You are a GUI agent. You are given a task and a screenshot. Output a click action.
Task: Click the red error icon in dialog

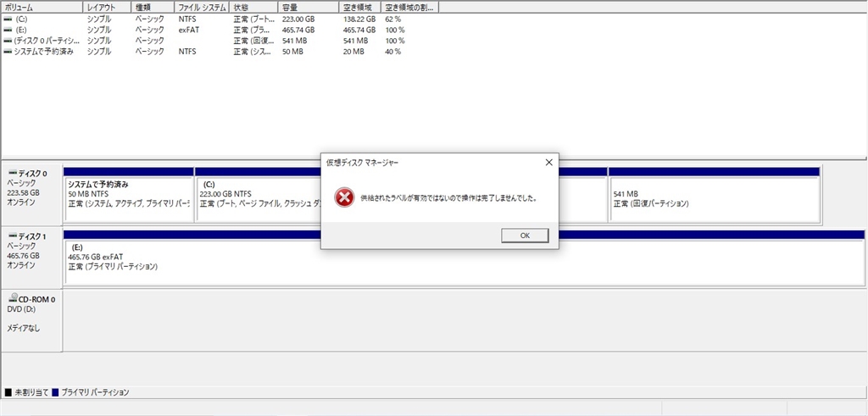point(344,197)
